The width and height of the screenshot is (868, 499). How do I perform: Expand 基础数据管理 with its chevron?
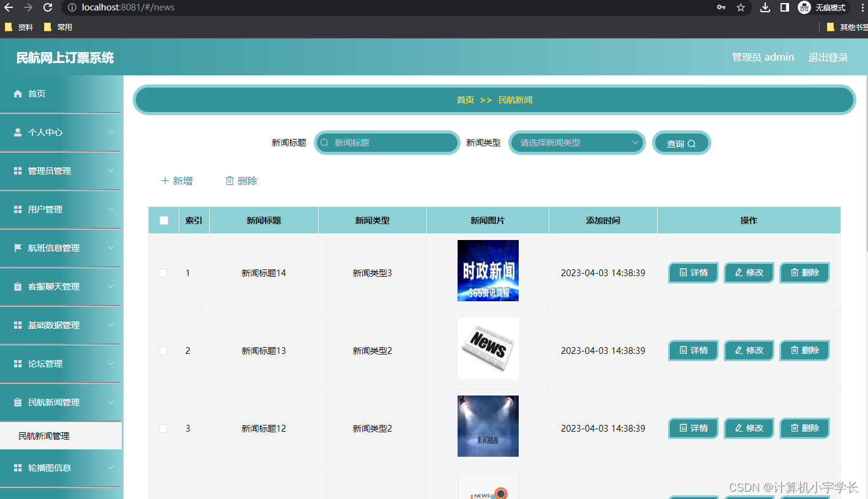(x=111, y=325)
